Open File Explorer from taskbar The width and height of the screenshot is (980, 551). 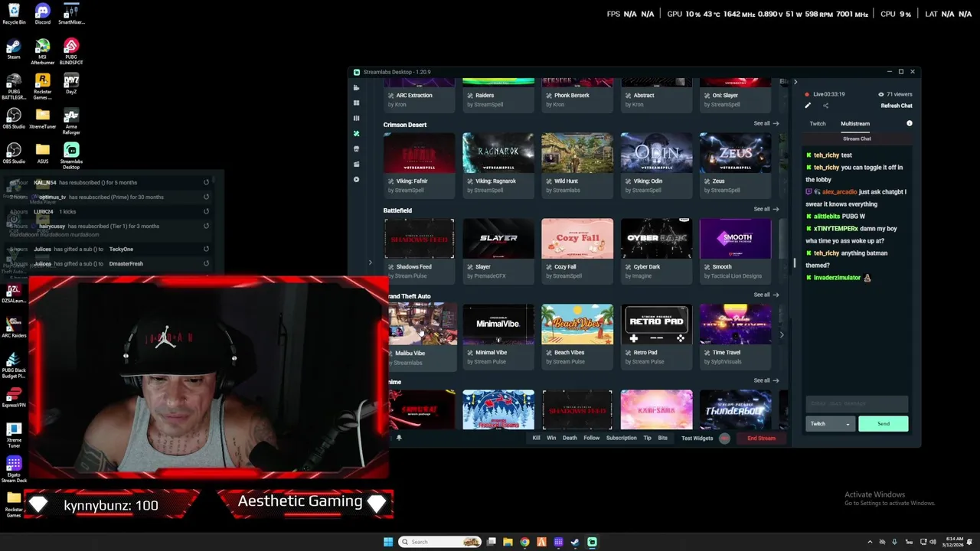tap(508, 542)
